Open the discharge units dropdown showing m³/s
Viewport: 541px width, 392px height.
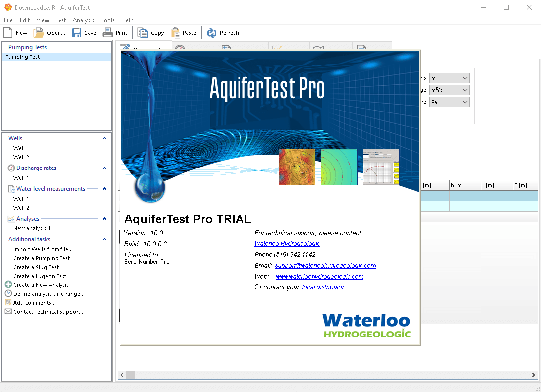click(465, 90)
